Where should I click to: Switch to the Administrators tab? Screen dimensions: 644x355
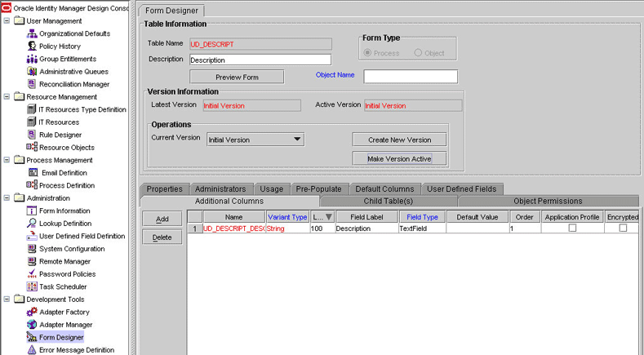[220, 189]
